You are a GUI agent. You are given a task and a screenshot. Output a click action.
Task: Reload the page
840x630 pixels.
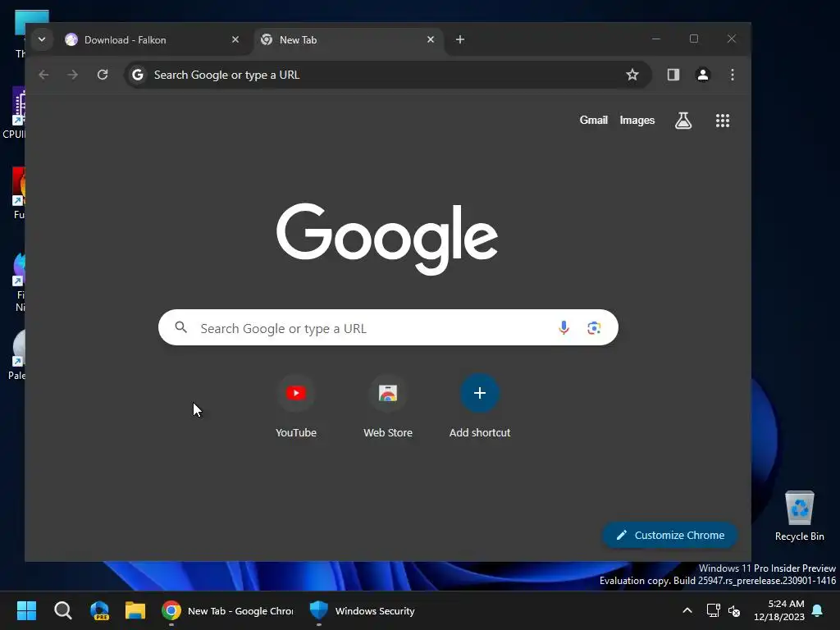[103, 75]
